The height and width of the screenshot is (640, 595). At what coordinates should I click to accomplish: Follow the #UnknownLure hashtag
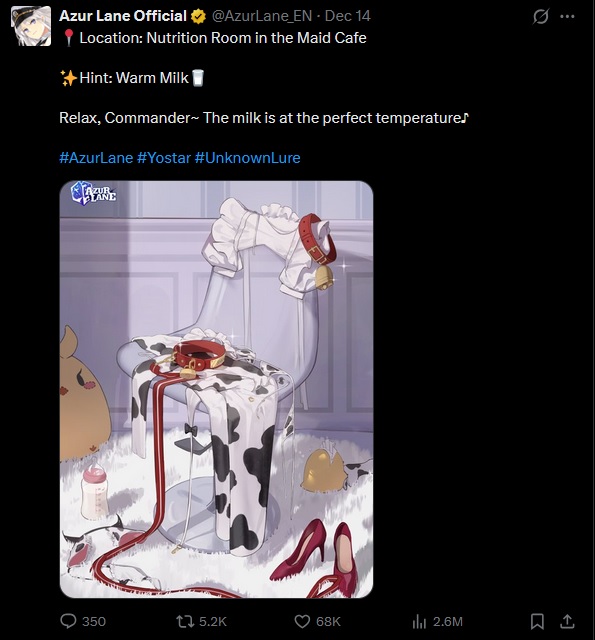pyautogui.click(x=248, y=158)
